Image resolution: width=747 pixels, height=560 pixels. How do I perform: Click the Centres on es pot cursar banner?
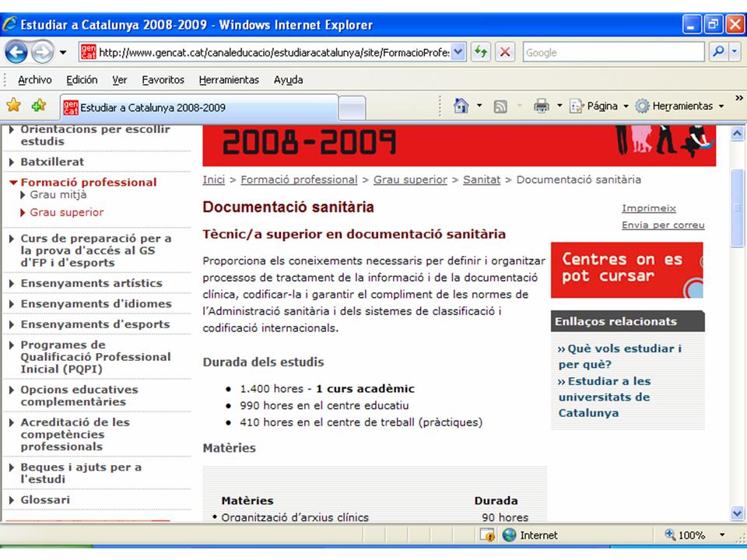point(627,270)
